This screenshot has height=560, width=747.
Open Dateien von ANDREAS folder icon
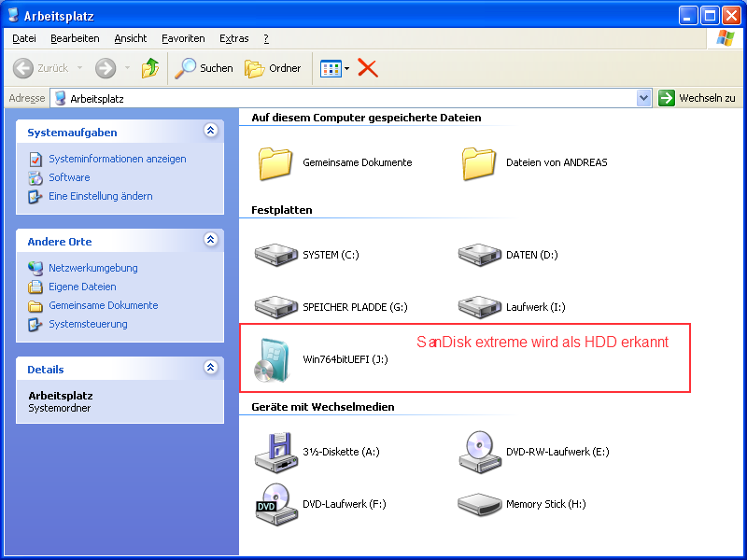tap(478, 163)
